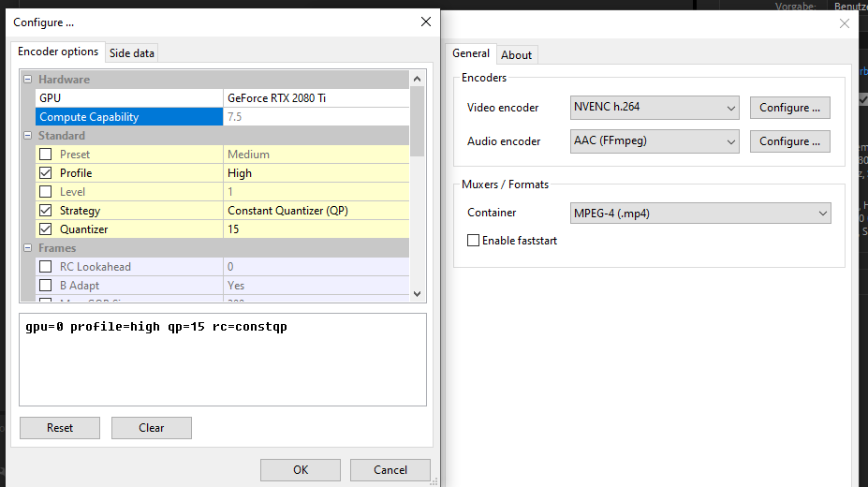
Task: Collapse the Standard section expander
Action: [28, 136]
